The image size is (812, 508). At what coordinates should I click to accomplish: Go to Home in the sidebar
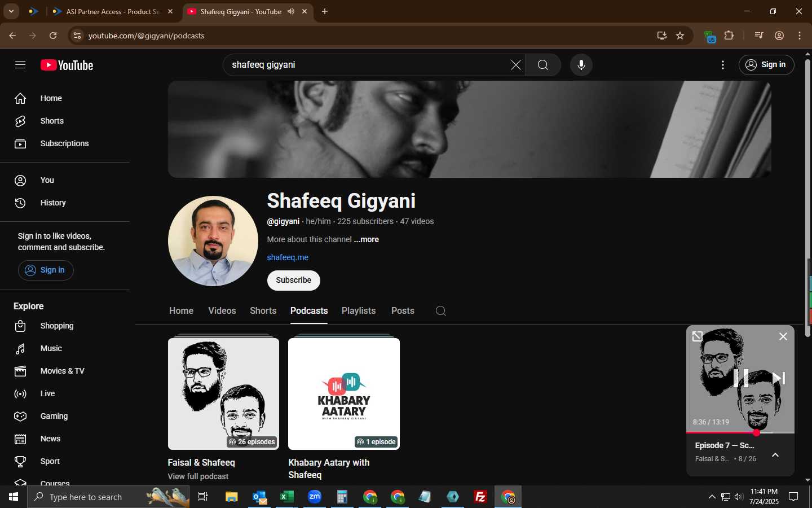(x=65, y=98)
